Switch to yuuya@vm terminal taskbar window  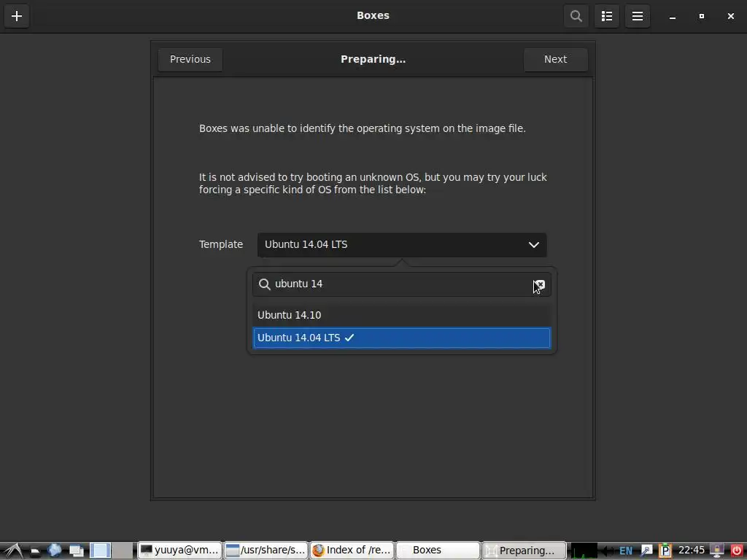(179, 551)
